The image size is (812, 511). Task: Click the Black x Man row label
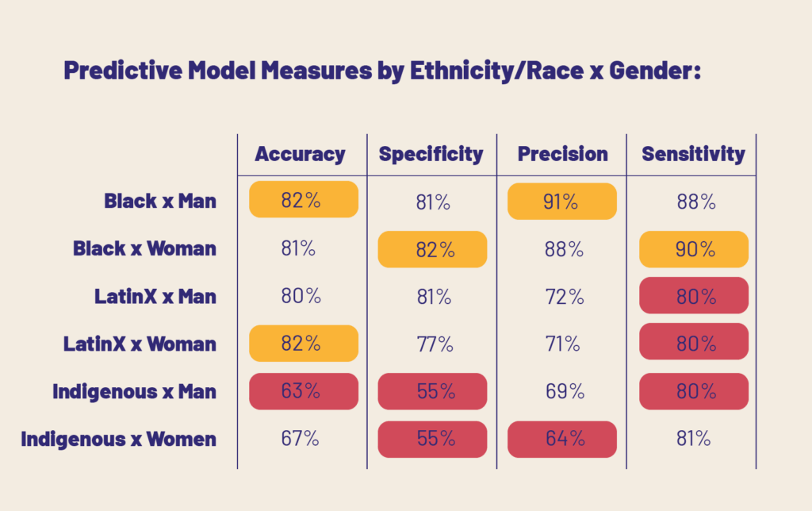click(160, 201)
